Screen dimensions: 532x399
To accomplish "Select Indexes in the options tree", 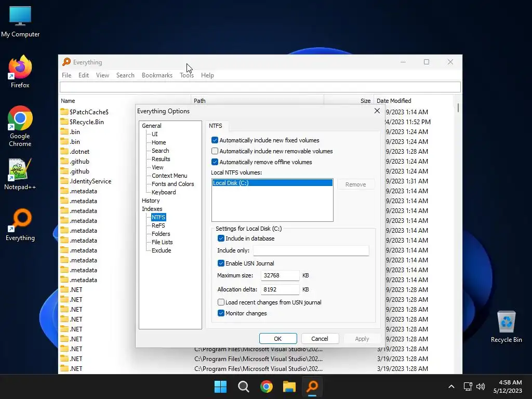I will point(152,209).
